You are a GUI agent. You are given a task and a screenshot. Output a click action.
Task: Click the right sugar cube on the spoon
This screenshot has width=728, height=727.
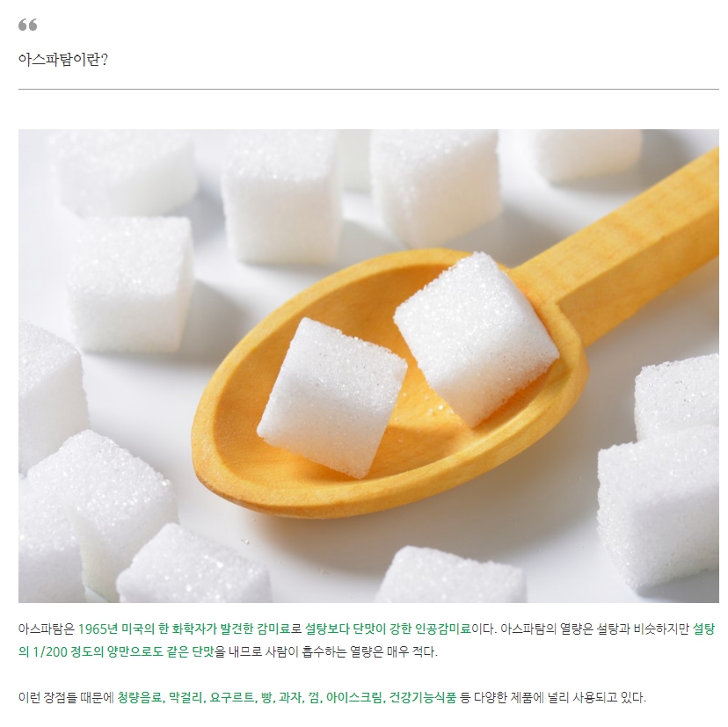tap(476, 339)
